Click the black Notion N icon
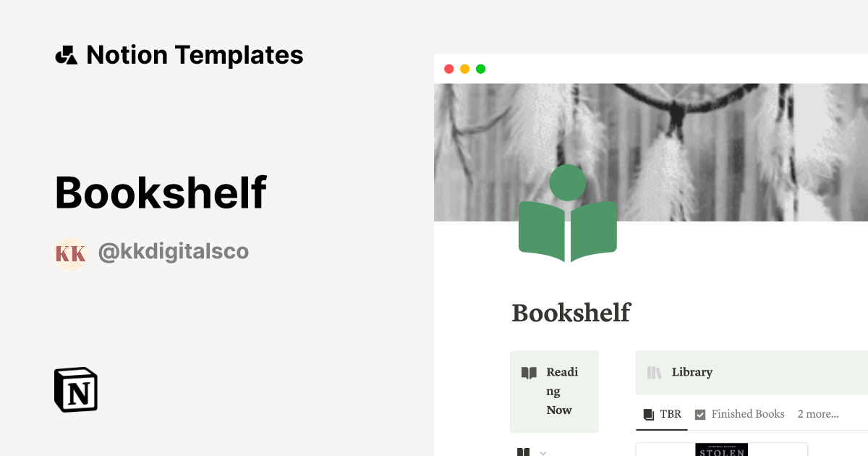The width and height of the screenshot is (868, 456). coord(75,389)
